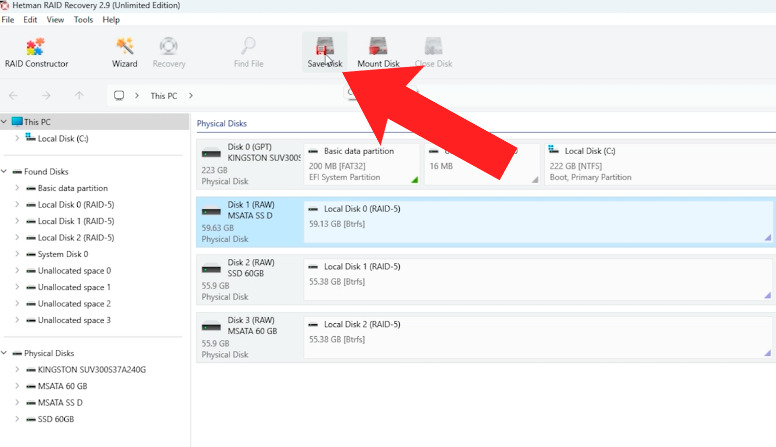The height and width of the screenshot is (447, 776).
Task: Select This PC in the address bar
Action: click(164, 96)
